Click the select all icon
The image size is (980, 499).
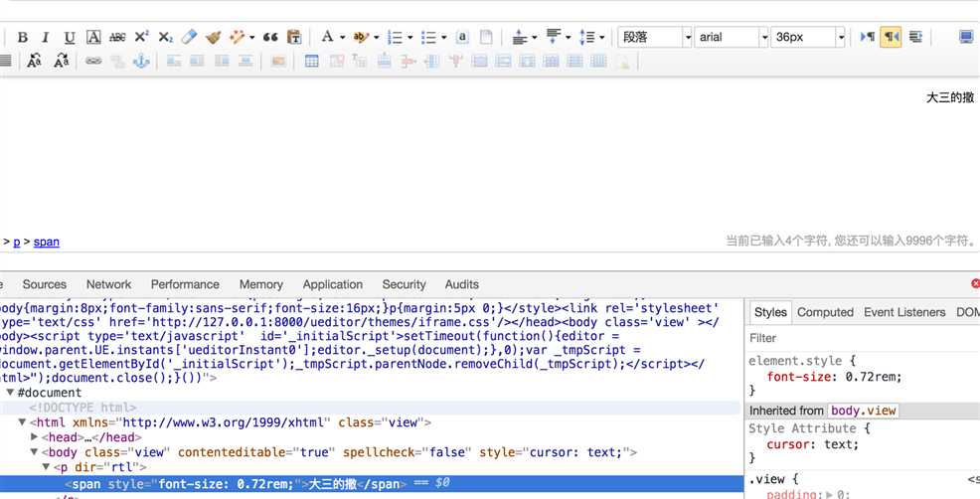(x=462, y=38)
